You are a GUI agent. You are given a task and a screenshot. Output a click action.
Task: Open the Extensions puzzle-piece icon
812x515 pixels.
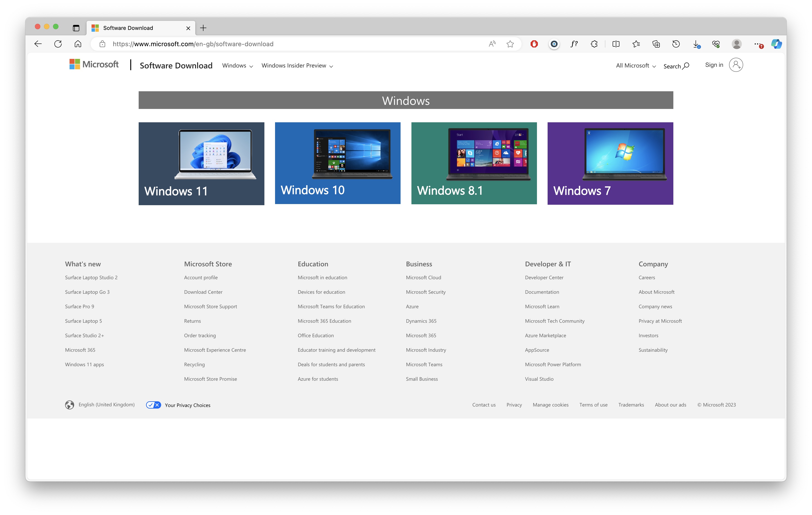pyautogui.click(x=594, y=44)
